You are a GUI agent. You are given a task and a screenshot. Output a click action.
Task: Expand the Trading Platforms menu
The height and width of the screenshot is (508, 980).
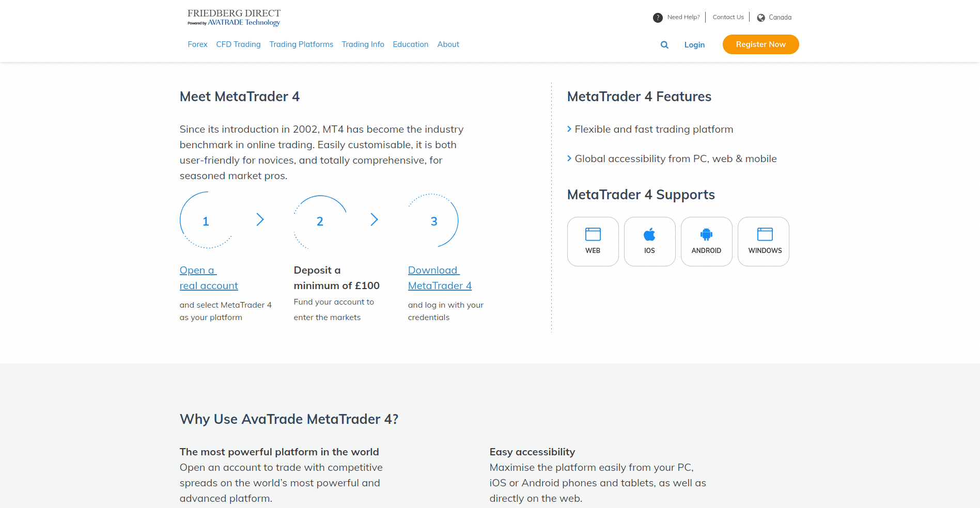click(x=301, y=44)
